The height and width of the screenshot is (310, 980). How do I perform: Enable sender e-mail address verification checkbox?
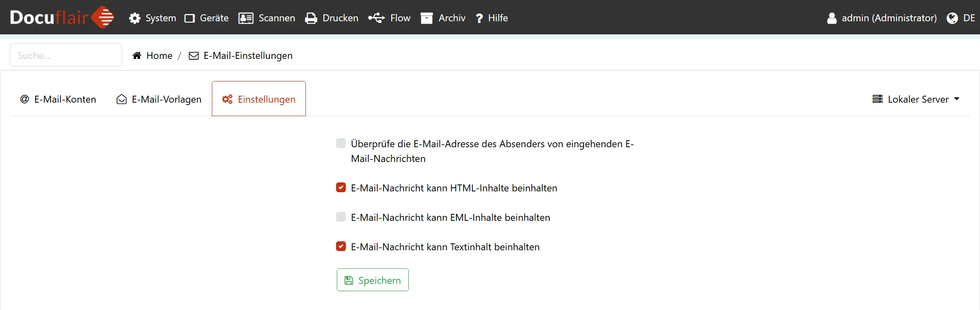[341, 143]
